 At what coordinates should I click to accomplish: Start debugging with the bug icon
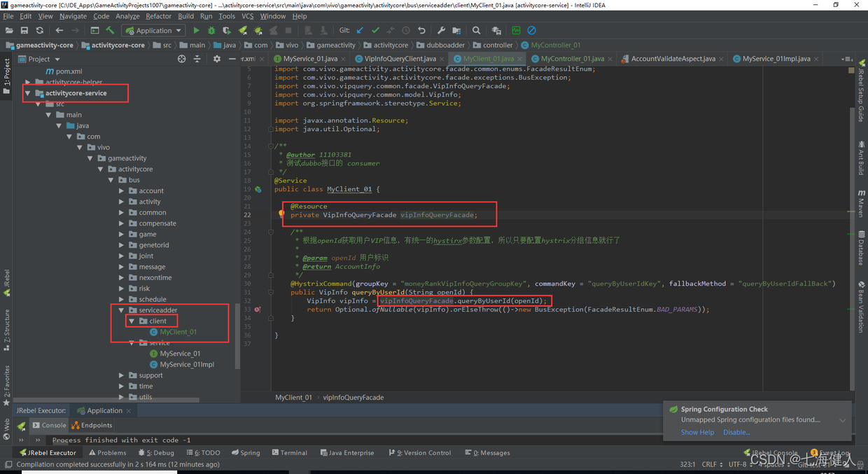click(x=211, y=30)
